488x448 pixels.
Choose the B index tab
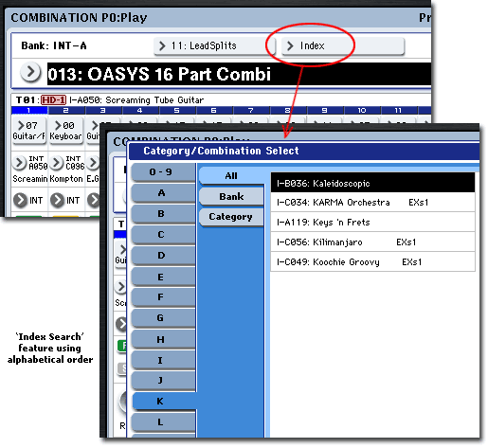point(163,214)
